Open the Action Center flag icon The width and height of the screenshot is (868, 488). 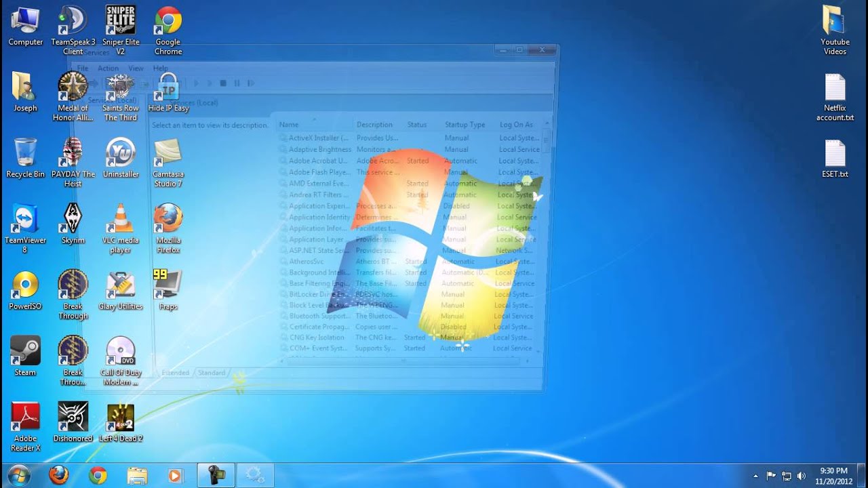(x=771, y=476)
